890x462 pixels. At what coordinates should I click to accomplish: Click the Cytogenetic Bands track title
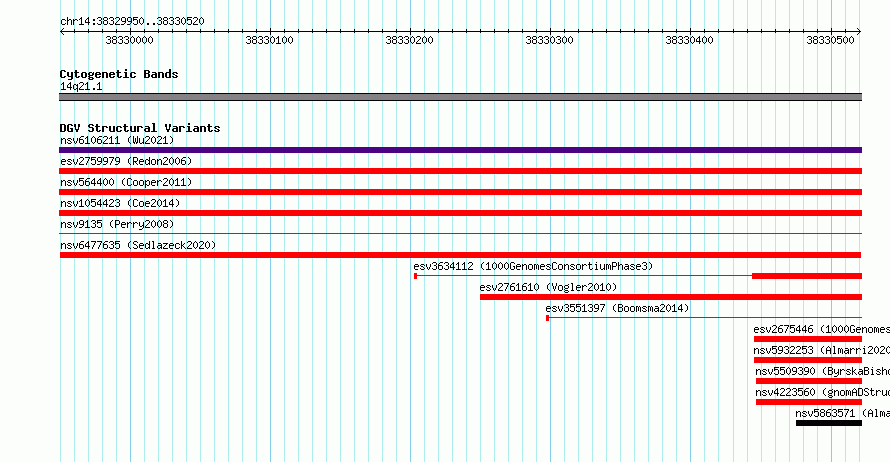pos(119,74)
